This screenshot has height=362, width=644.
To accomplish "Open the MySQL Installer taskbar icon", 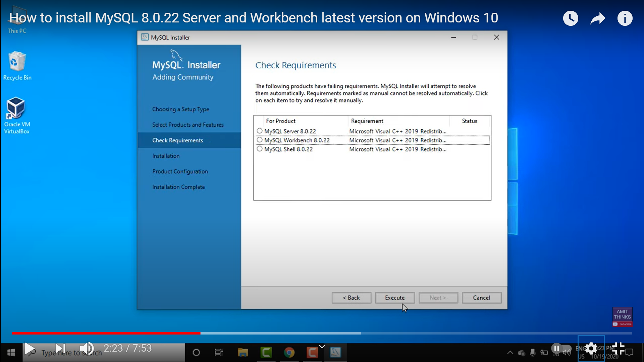I will click(335, 352).
